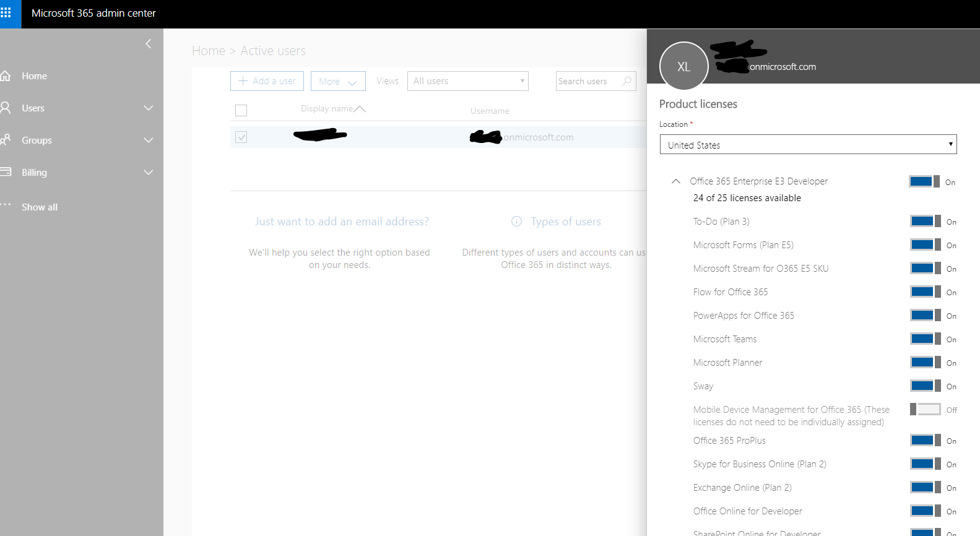This screenshot has height=536, width=980.
Task: Switch off the Sway toggle
Action: click(926, 386)
